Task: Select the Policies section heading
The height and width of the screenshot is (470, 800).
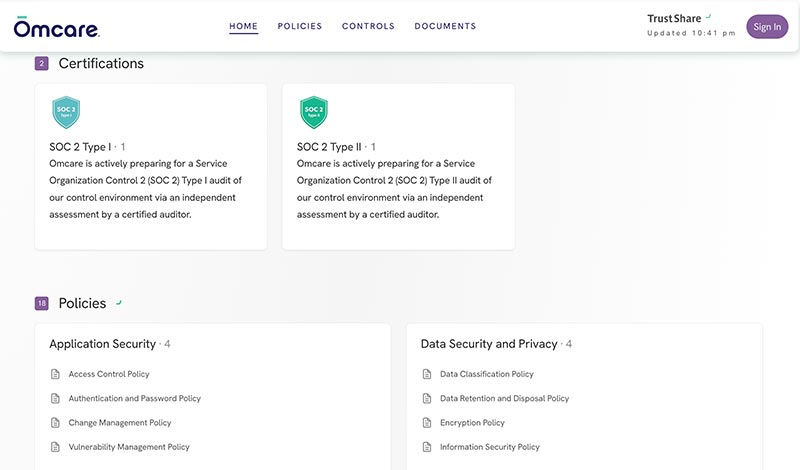Action: point(82,303)
